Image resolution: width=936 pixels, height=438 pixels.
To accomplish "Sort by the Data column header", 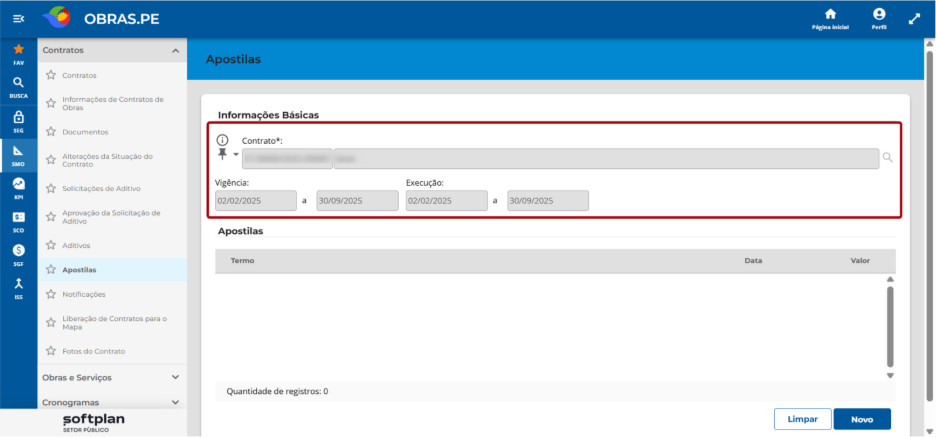I will (753, 261).
